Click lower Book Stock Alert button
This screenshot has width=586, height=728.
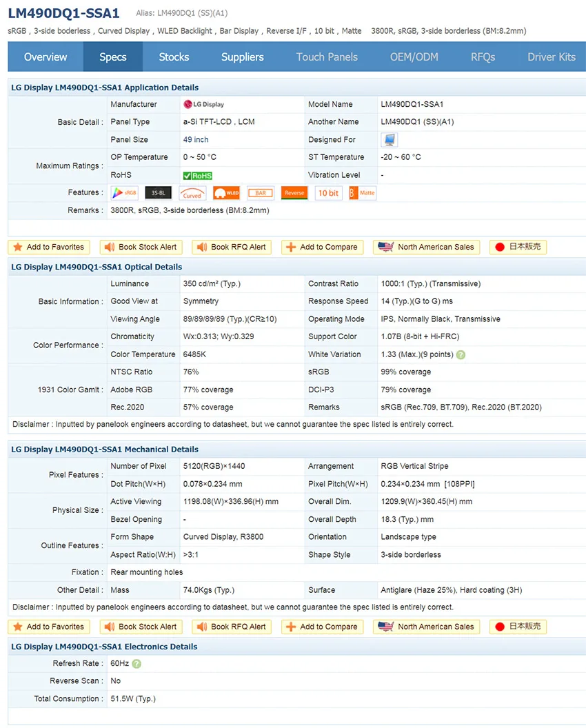pyautogui.click(x=141, y=627)
